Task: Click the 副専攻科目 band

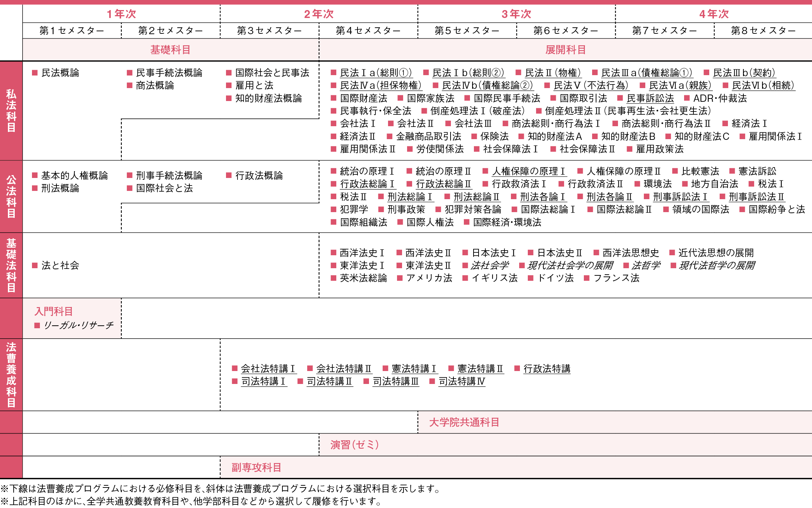Action: pos(516,467)
